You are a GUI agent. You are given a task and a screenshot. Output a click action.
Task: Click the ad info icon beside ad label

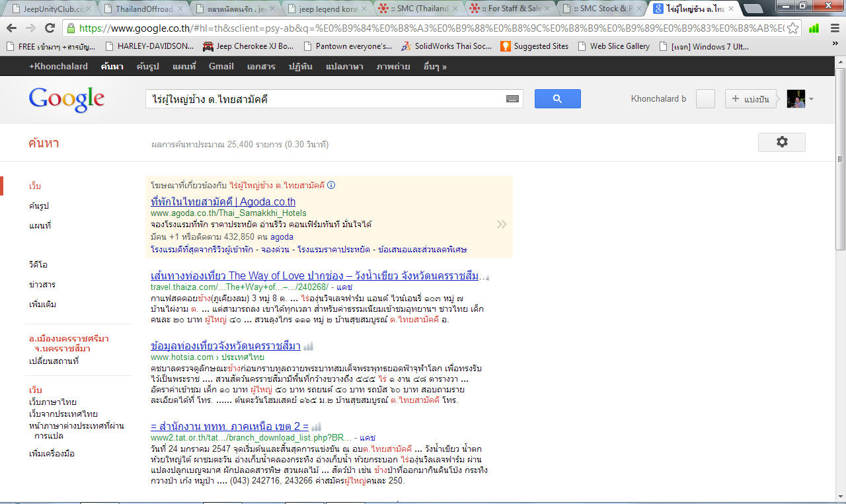331,186
